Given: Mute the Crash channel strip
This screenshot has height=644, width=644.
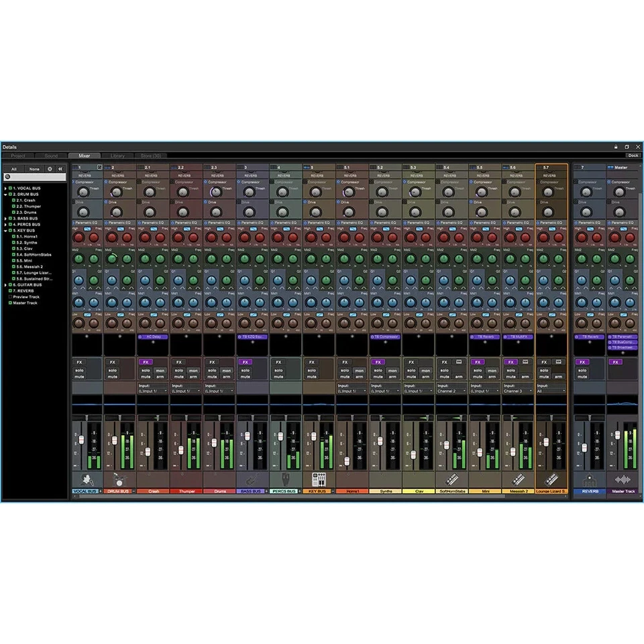Looking at the screenshot, I should click(x=146, y=376).
